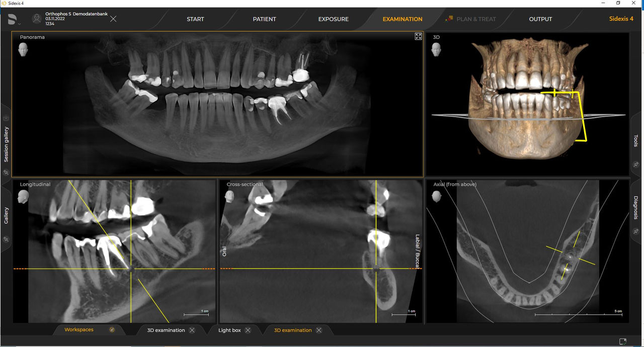Select the head orientation icon in 3D view
This screenshot has height=347, width=644.
coord(436,49)
